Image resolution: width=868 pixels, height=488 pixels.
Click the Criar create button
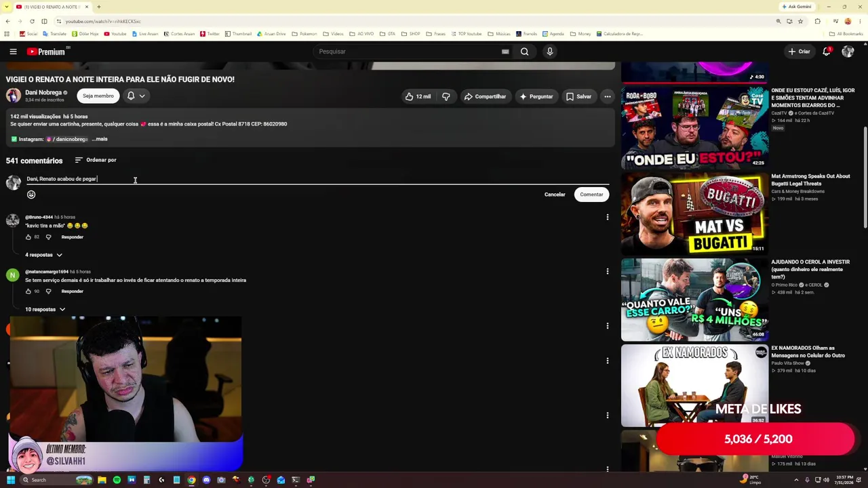coord(799,52)
